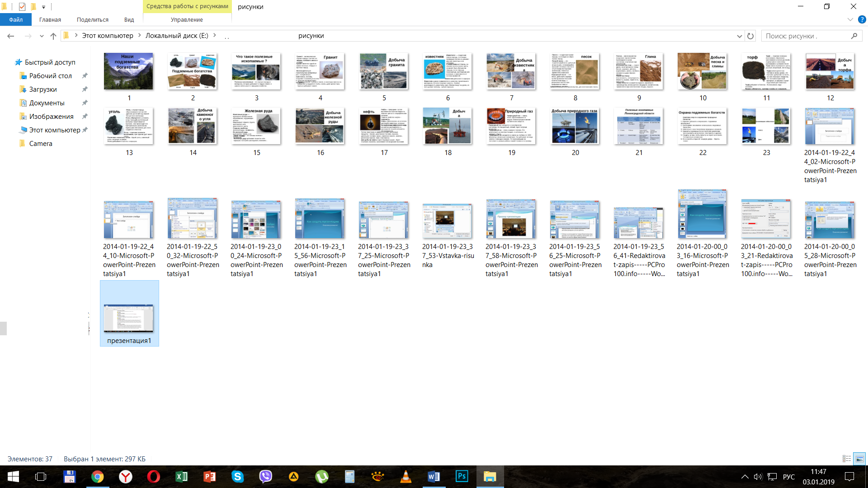Refresh the folder contents

750,36
